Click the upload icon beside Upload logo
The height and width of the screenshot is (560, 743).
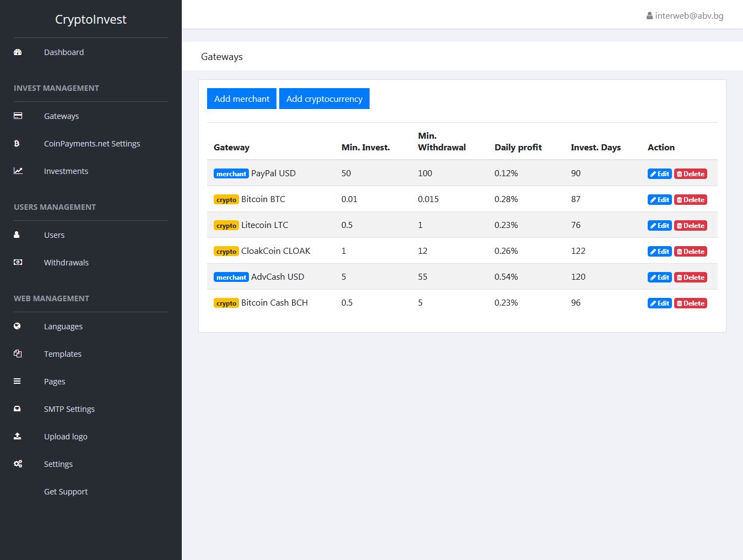[x=17, y=437]
